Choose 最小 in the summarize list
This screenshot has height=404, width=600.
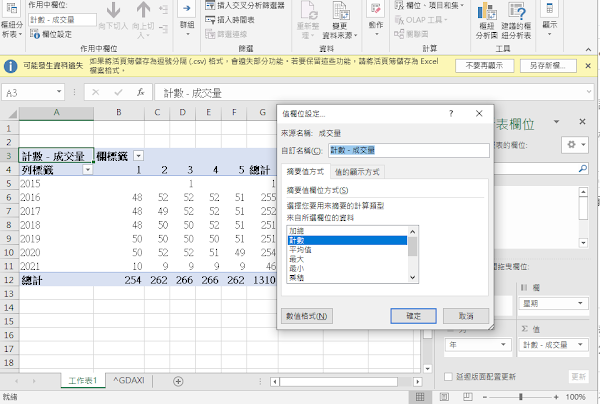click(347, 268)
